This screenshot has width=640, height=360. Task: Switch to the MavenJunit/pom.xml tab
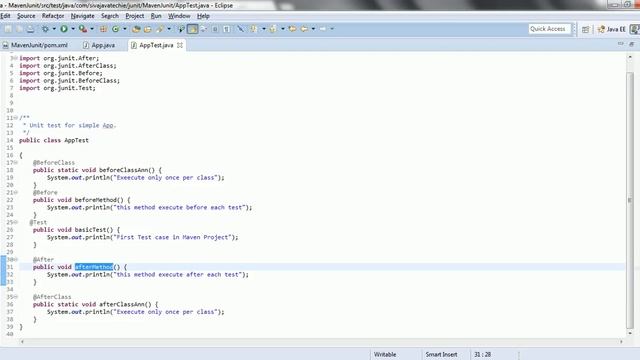[x=35, y=45]
